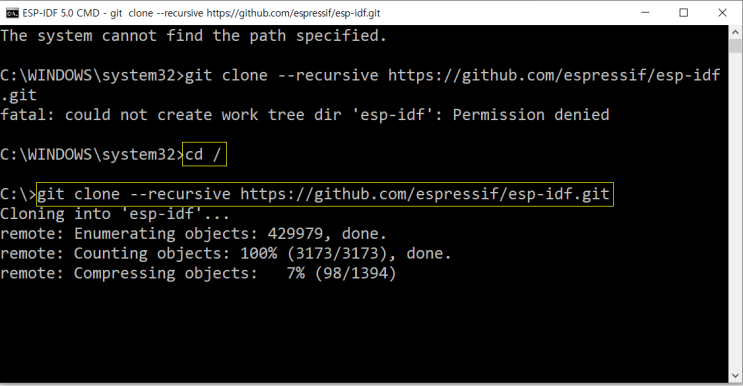Click the '.git' wrapped line
The width and height of the screenshot is (743, 386).
point(18,95)
